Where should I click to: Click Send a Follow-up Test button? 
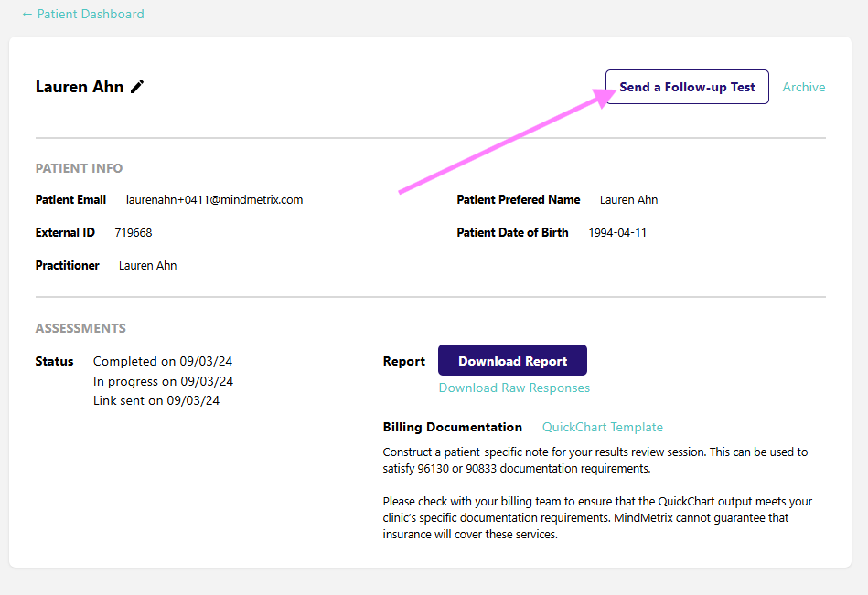(687, 87)
